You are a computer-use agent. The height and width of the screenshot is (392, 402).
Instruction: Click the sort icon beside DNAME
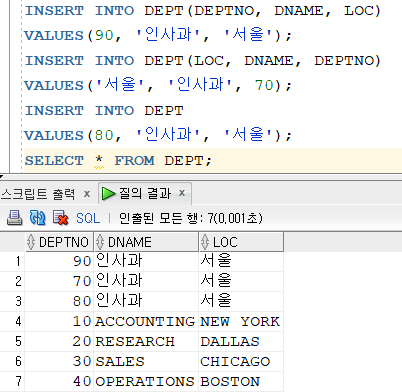tap(100, 242)
